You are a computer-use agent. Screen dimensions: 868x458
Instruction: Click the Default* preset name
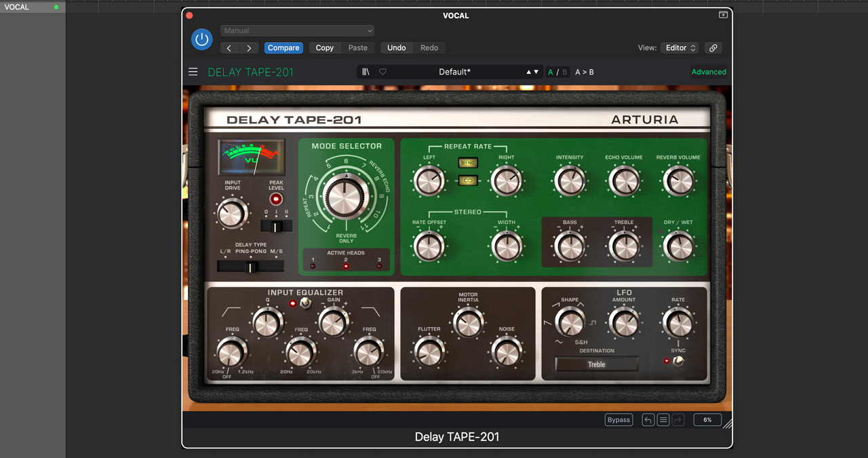454,72
